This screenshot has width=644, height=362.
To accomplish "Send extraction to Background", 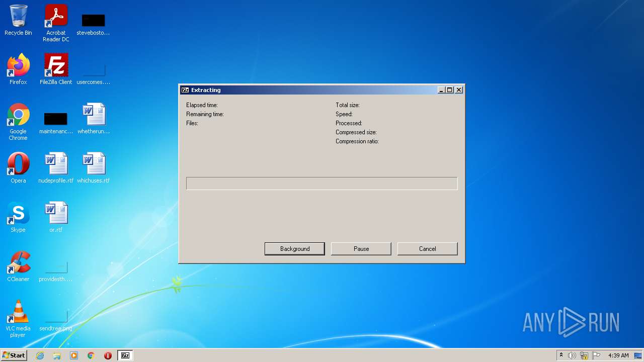I will pos(295,249).
